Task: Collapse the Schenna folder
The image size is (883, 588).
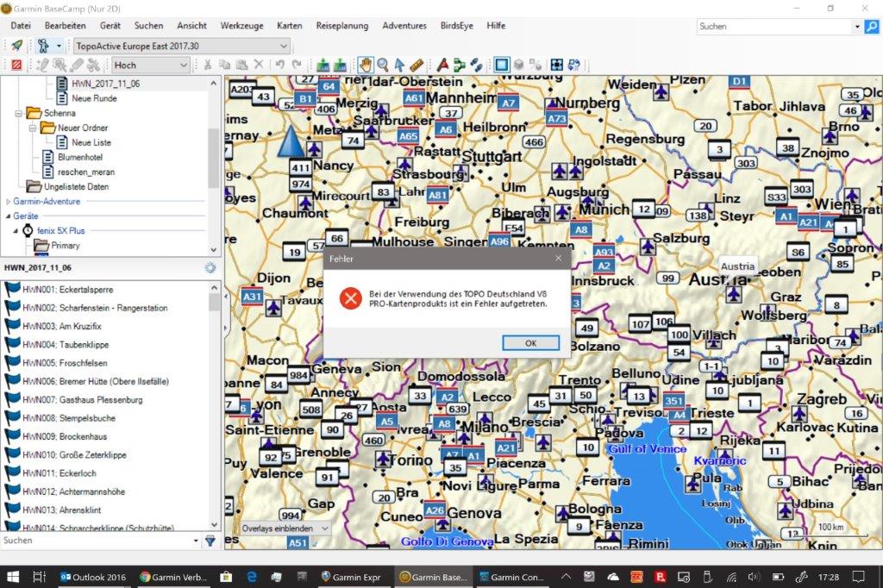Action: (19, 113)
